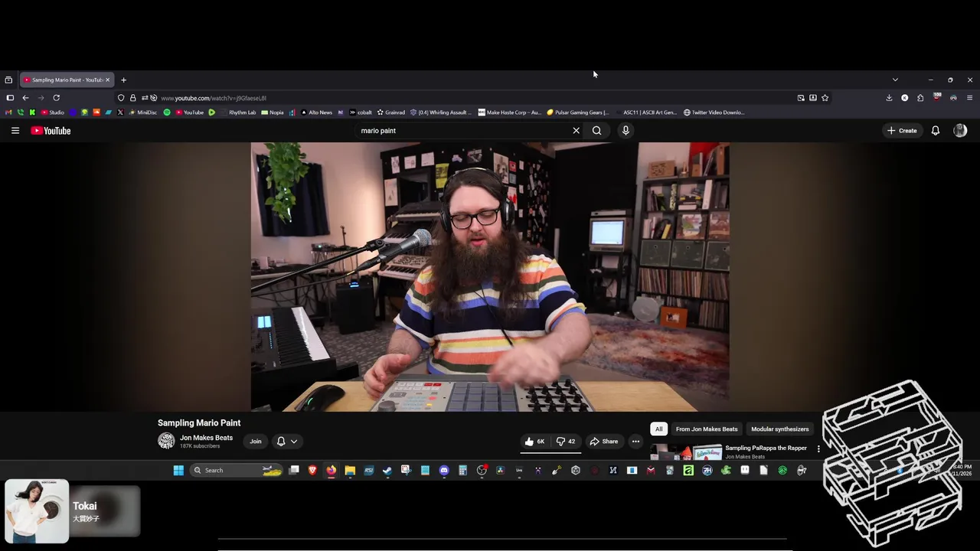Open the browser application hamburger menu
Screen dimensions: 980x551
(969, 98)
